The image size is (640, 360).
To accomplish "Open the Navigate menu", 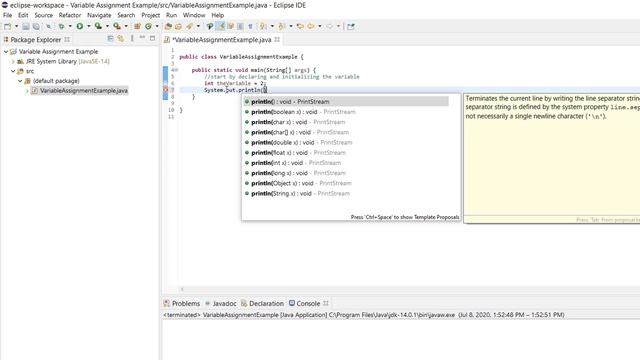I will point(99,15).
